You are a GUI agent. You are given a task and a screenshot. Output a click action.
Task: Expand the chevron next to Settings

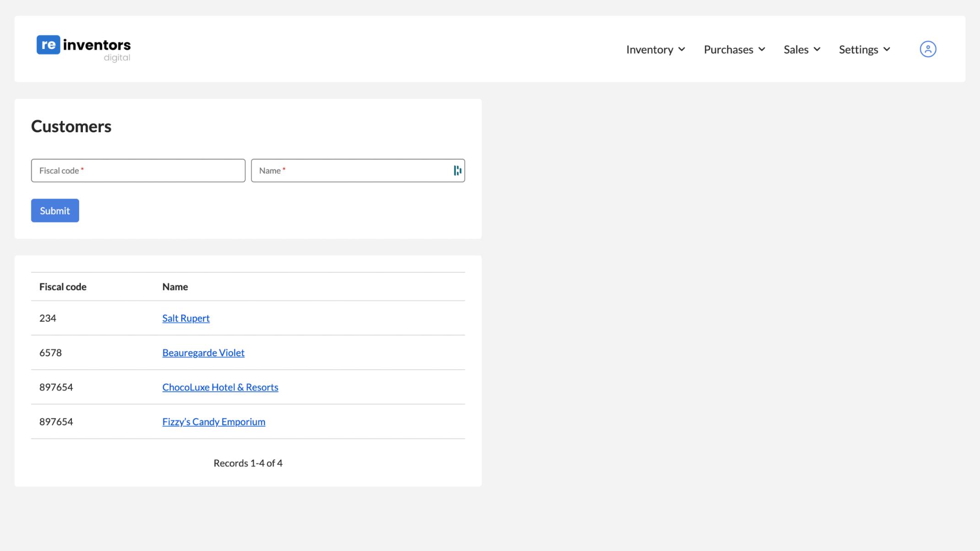tap(887, 49)
